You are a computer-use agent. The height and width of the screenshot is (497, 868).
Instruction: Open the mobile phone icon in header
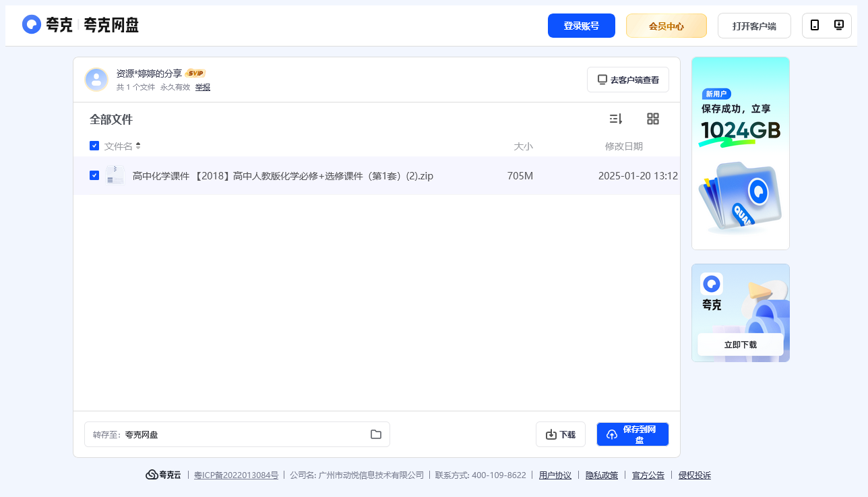click(x=815, y=26)
